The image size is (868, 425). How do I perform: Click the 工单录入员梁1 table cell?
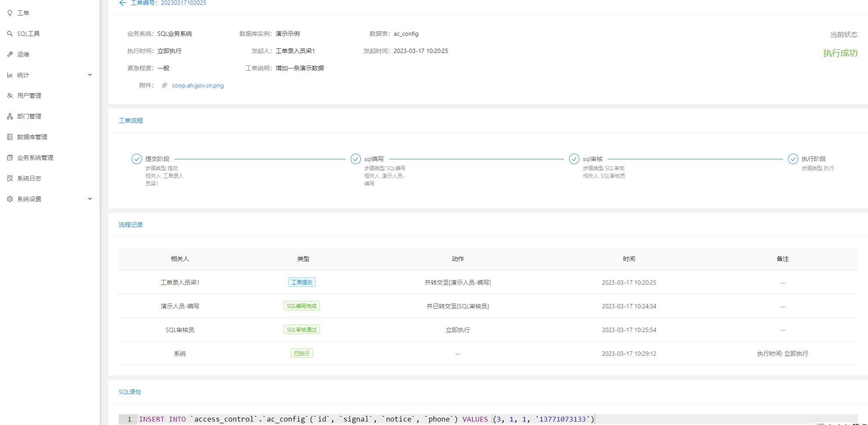[180, 282]
